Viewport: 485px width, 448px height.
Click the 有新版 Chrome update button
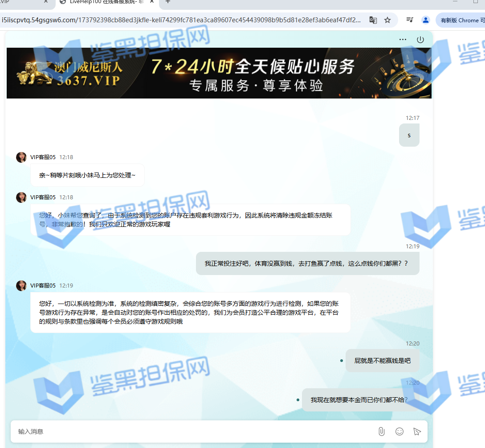point(460,20)
